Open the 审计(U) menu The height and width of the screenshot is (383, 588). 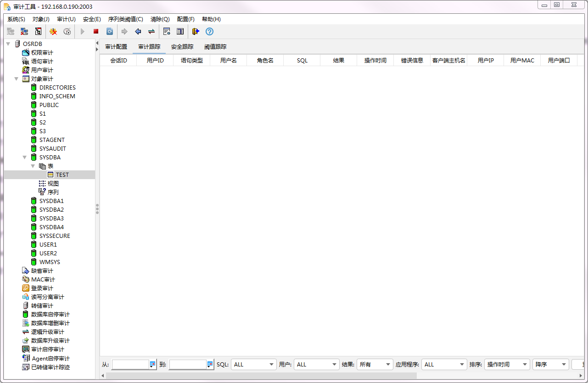click(x=66, y=19)
